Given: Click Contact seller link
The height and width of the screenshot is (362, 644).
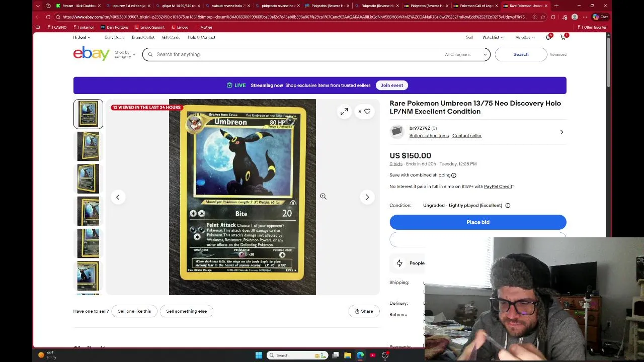Looking at the screenshot, I should point(467,136).
